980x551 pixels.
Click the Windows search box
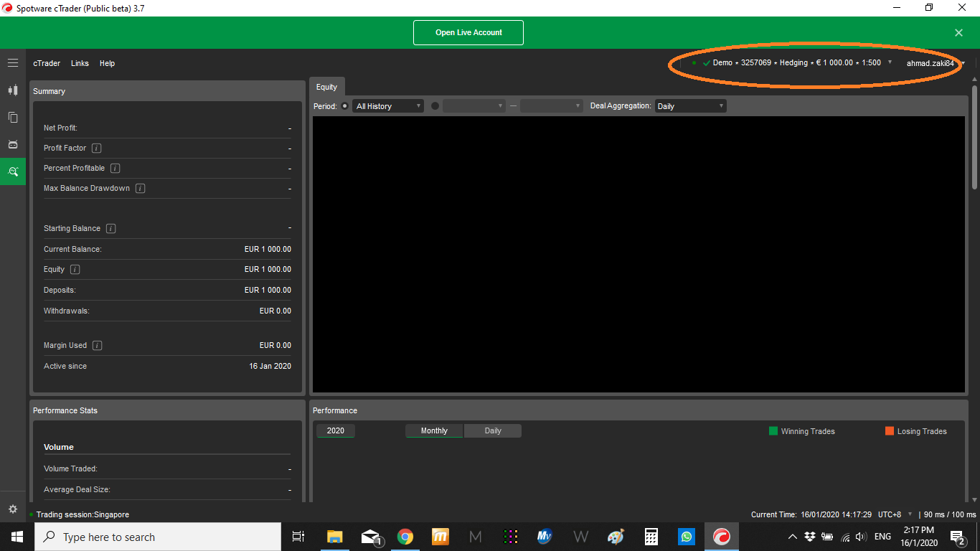(x=158, y=537)
